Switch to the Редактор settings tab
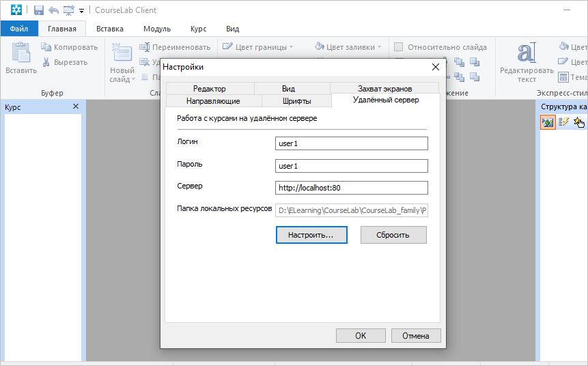The image size is (588, 366). point(210,89)
